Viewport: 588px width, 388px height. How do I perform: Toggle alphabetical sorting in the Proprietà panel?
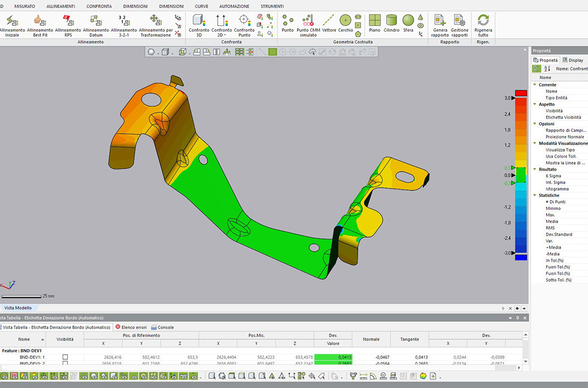point(547,69)
